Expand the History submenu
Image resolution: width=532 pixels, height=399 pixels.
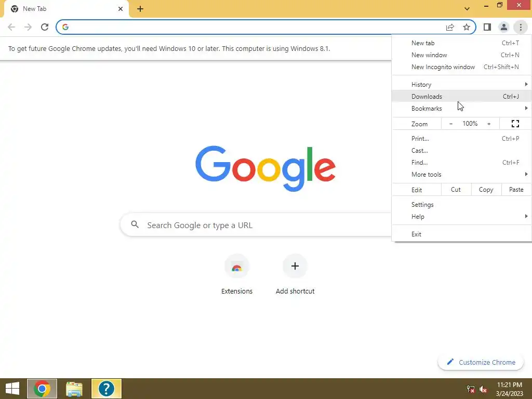(x=461, y=85)
